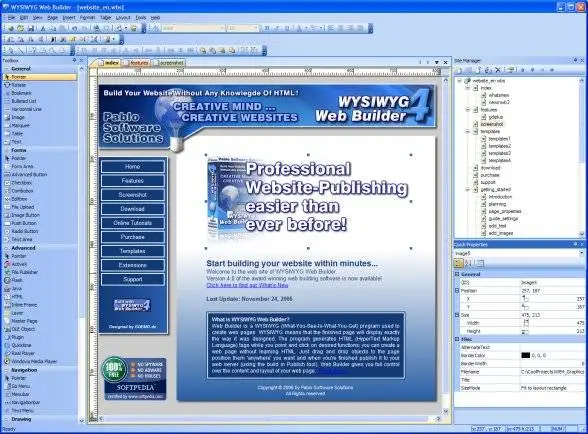Pick the Table tool from the Toolbox
Viewport: 588px width, 434px height.
(x=17, y=134)
